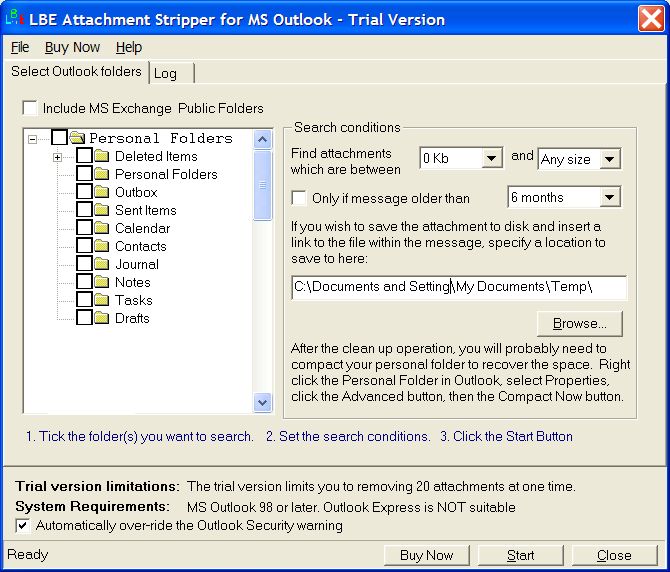Click the Calendar folder icon

pyautogui.click(x=102, y=228)
